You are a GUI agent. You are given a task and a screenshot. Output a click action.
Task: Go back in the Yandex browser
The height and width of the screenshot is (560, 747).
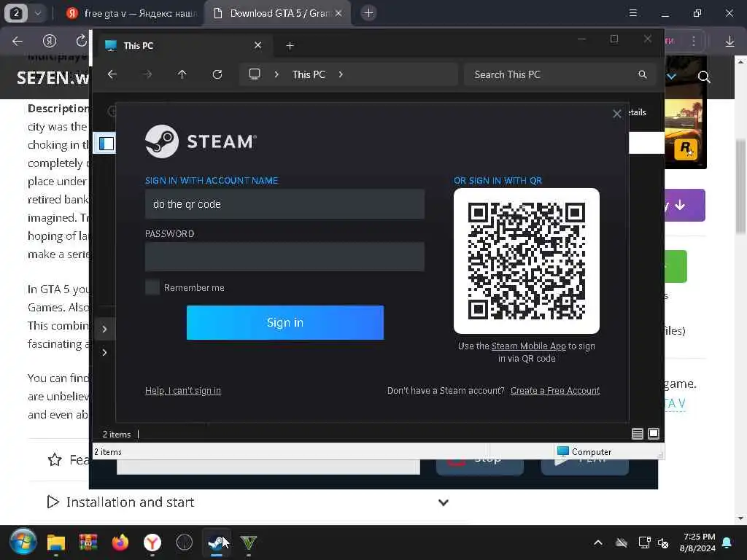18,42
